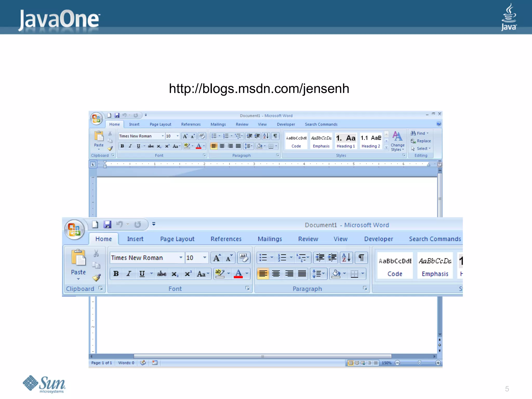The height and width of the screenshot is (399, 532).
Task: Toggle Center alignment in the enlarged ribbon
Action: pyautogui.click(x=276, y=274)
